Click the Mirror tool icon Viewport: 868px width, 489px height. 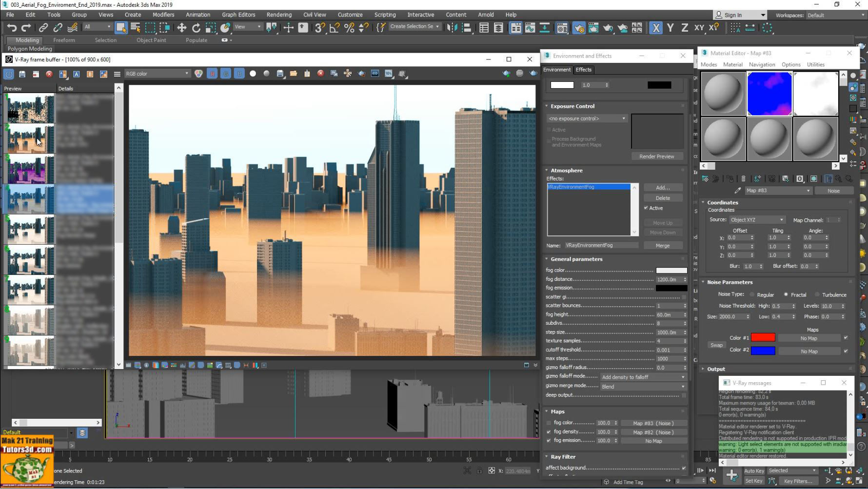pyautogui.click(x=452, y=28)
